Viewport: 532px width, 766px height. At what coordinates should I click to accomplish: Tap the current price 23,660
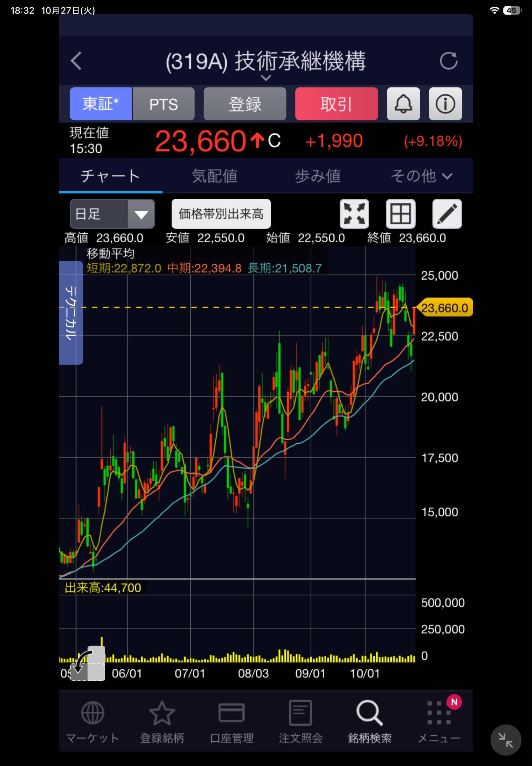(x=200, y=141)
